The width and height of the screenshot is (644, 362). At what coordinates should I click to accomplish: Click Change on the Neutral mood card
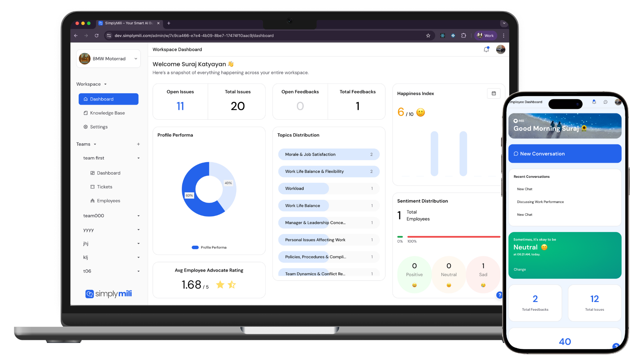click(520, 269)
